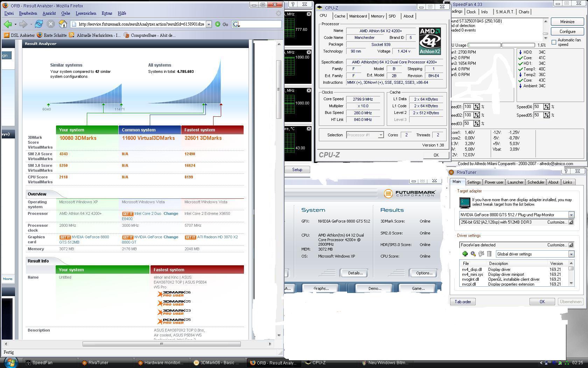The height and width of the screenshot is (368, 588).
Task: Click the Speed03 value field in SpeedFan
Action: [468, 123]
